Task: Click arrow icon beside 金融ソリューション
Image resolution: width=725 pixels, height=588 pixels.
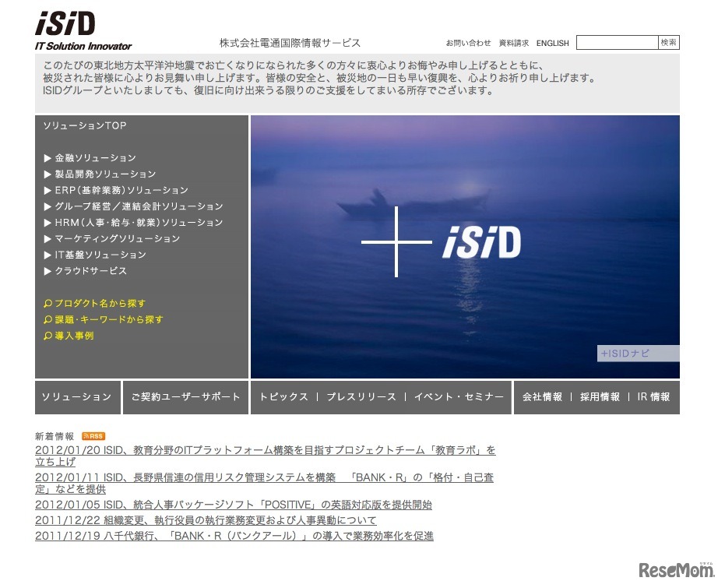Action: coord(48,158)
